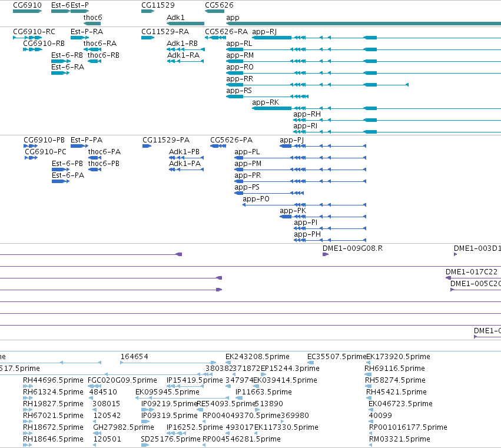Select the CG11529 gene label
The image size is (501, 448).
[x=158, y=5]
